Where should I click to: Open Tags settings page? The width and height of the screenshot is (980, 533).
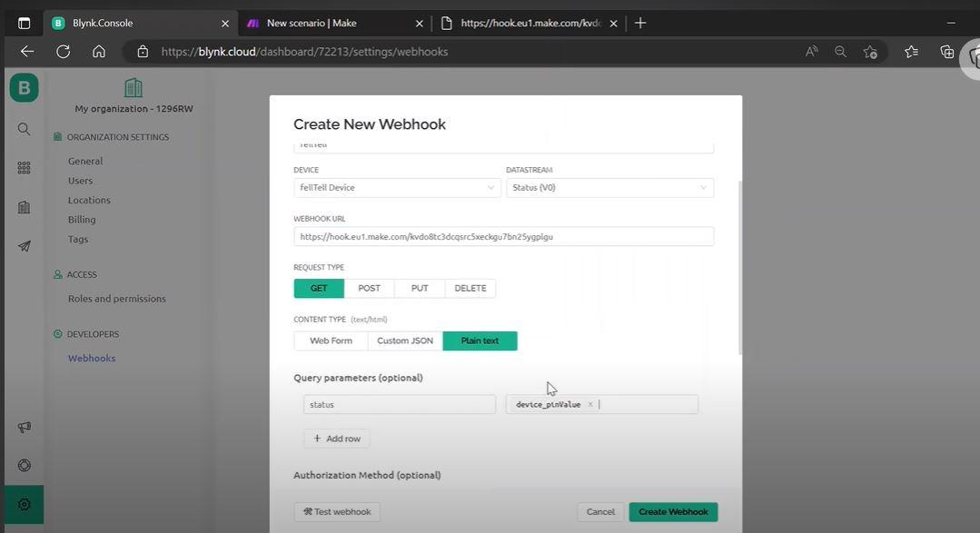point(78,239)
